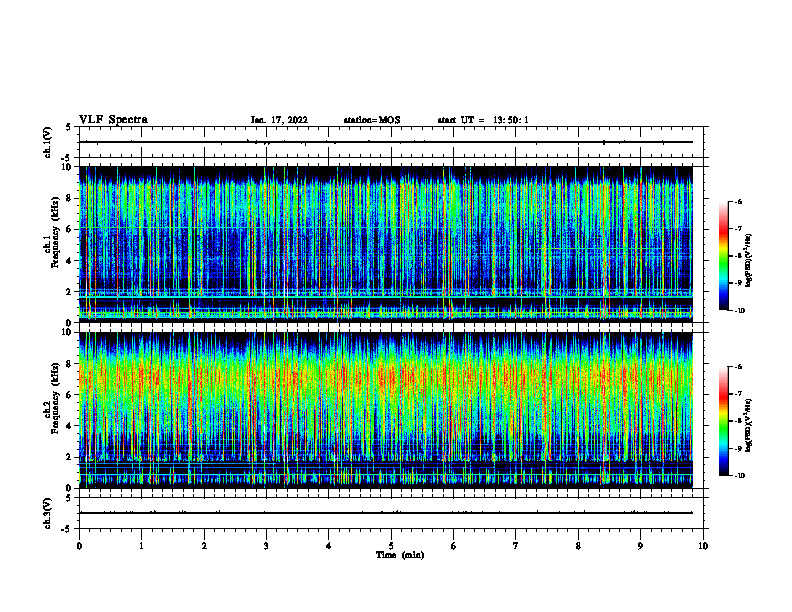This screenshot has width=792, height=612.
Task: Click tick label 3 on the Time axis
Action: pyautogui.click(x=266, y=546)
